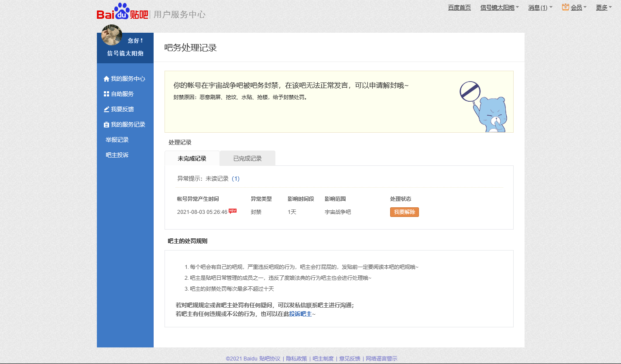Image resolution: width=621 pixels, height=364 pixels.
Task: Open 举报记录 in the sidebar
Action: click(x=117, y=140)
